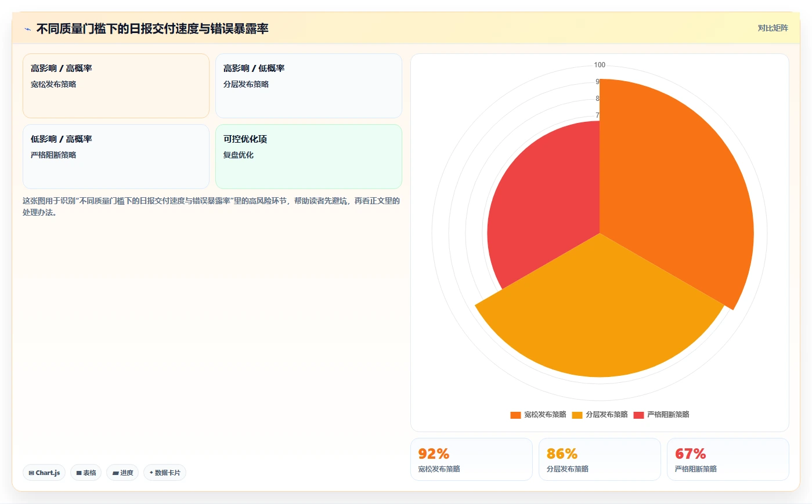Click the 92% stat card
Image resolution: width=812 pixels, height=504 pixels.
click(471, 459)
